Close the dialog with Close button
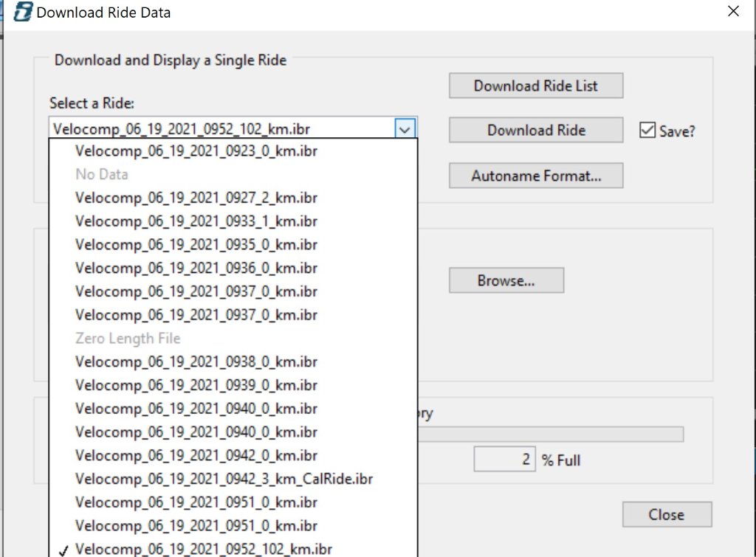 tap(667, 515)
